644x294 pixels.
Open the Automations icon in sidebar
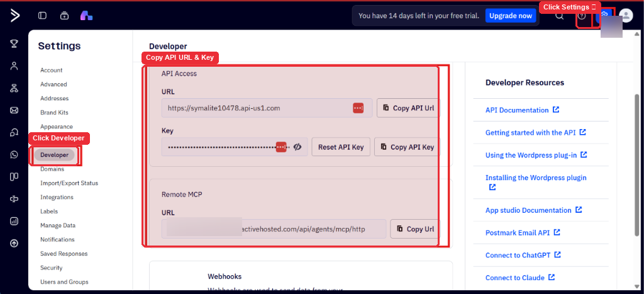point(14,88)
